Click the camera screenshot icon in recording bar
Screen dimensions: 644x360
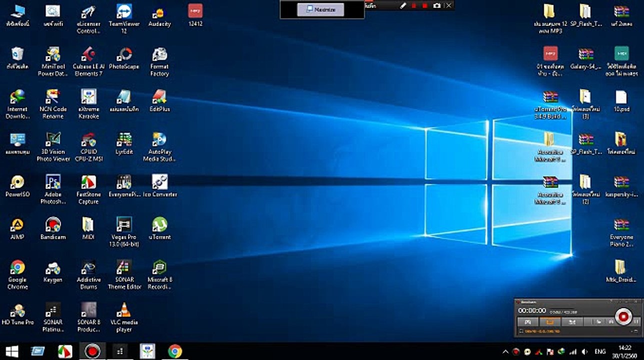click(436, 5)
